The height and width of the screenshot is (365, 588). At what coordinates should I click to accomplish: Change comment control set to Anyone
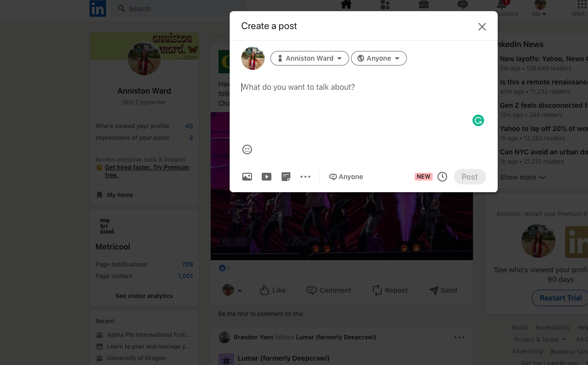(x=346, y=177)
